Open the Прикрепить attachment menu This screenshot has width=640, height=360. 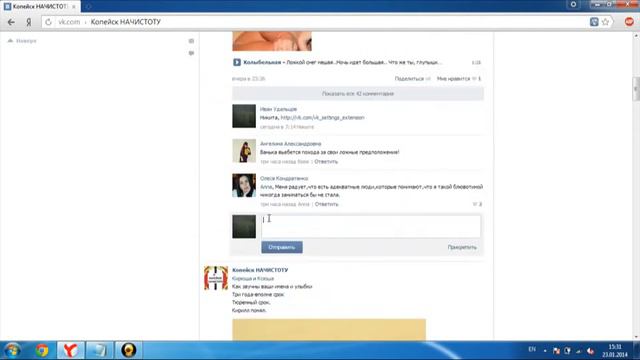[x=462, y=247]
